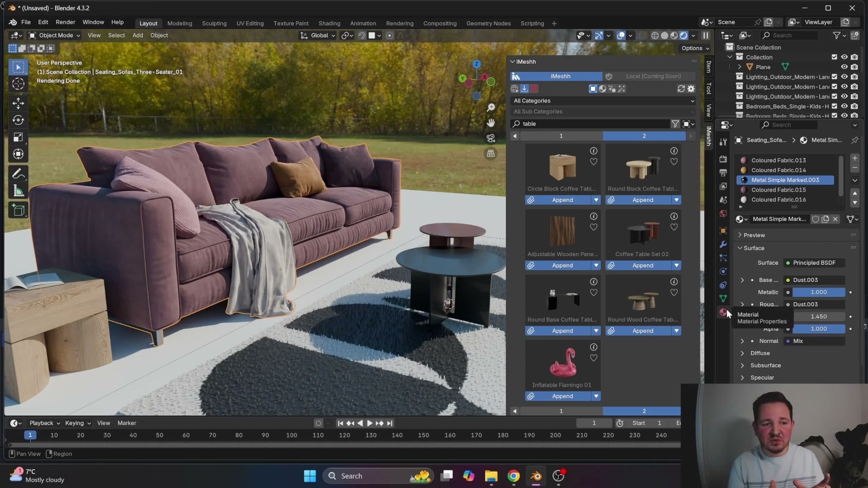Open Blender from the Windows taskbar
Viewport: 868px width, 488px height.
(536, 476)
